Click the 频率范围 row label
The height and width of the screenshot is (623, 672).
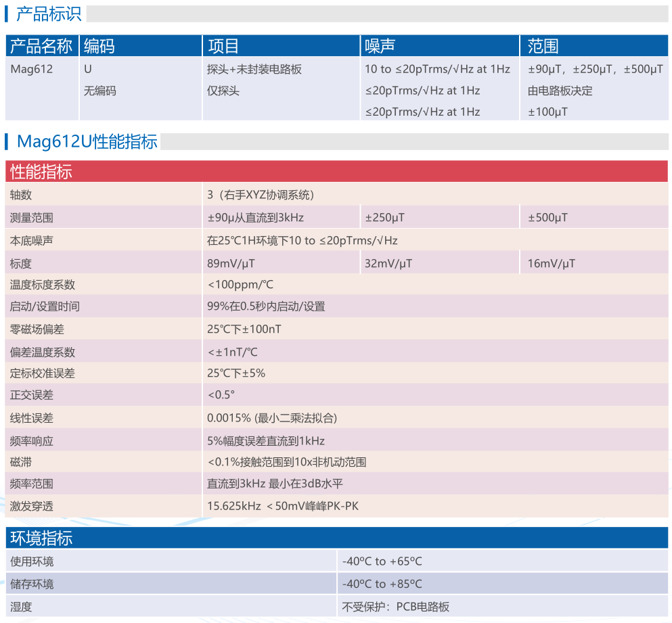(x=32, y=484)
